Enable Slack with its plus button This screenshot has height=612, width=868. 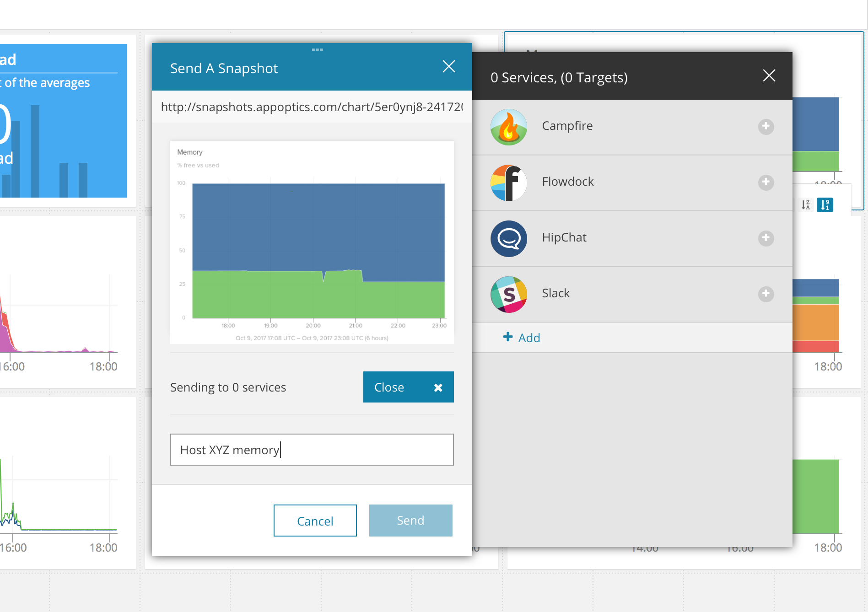[x=766, y=294]
